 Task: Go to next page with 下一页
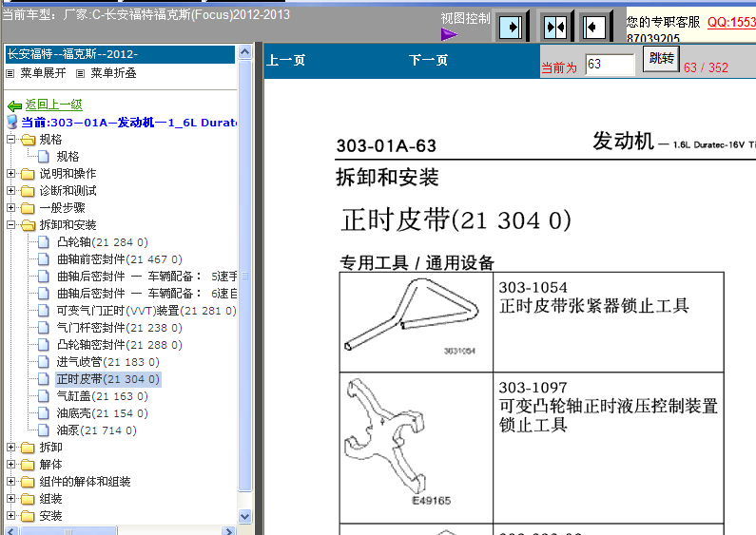coord(428,60)
